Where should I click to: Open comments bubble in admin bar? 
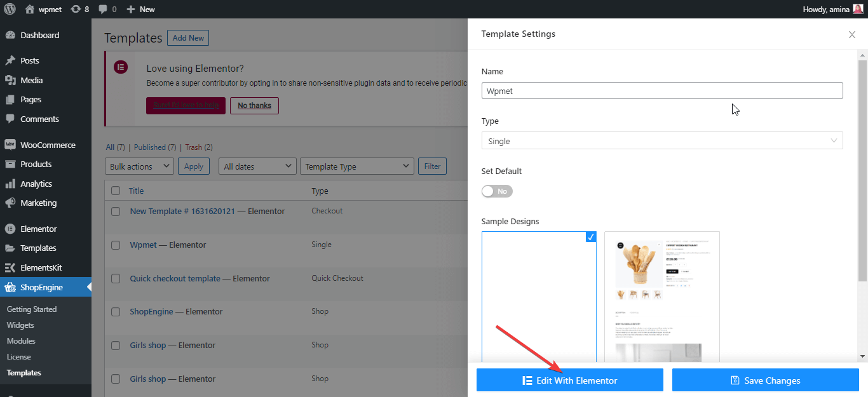103,10
